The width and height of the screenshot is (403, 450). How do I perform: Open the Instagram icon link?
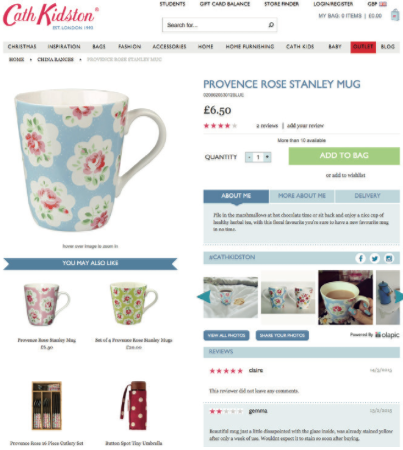pyautogui.click(x=389, y=258)
